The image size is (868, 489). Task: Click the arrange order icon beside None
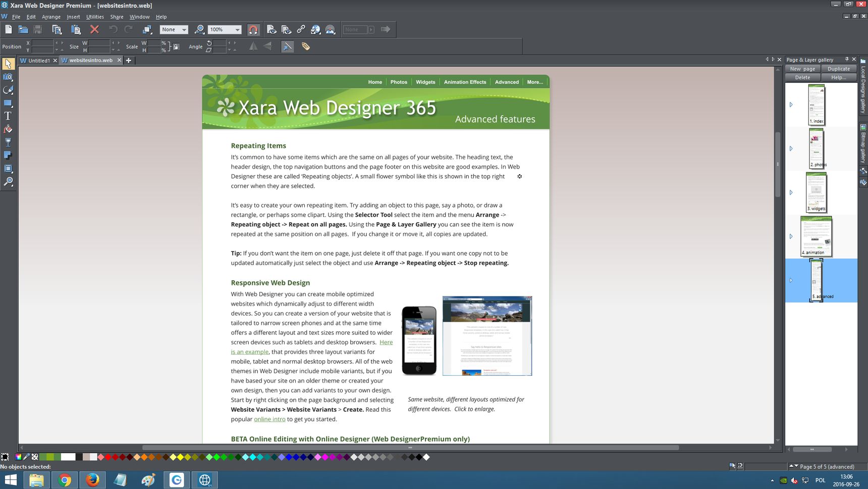point(147,30)
